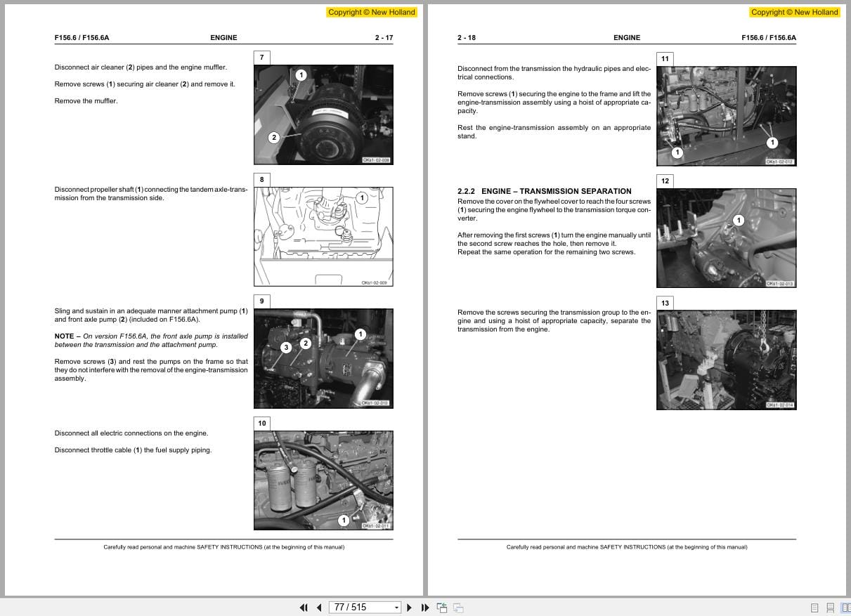Click the right page SAFETY INSTRUCTIONS footer
Screen dimensions: 851x616
click(x=627, y=547)
